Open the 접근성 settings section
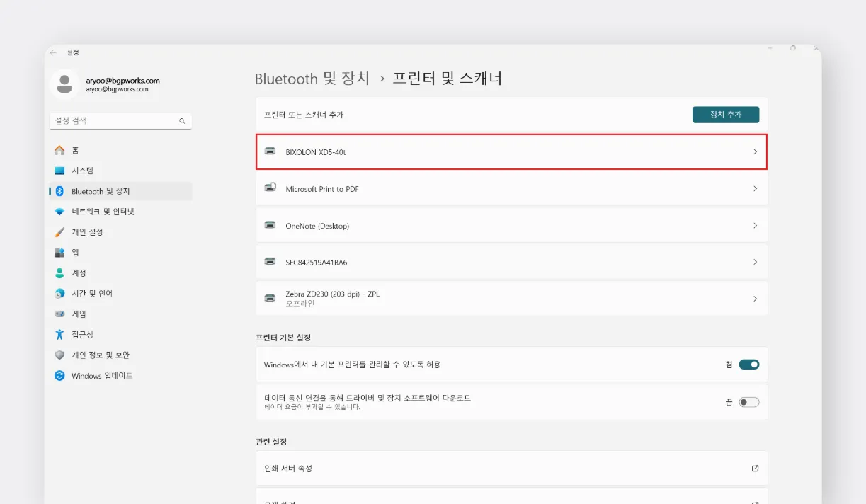Image resolution: width=866 pixels, height=504 pixels. click(78, 334)
